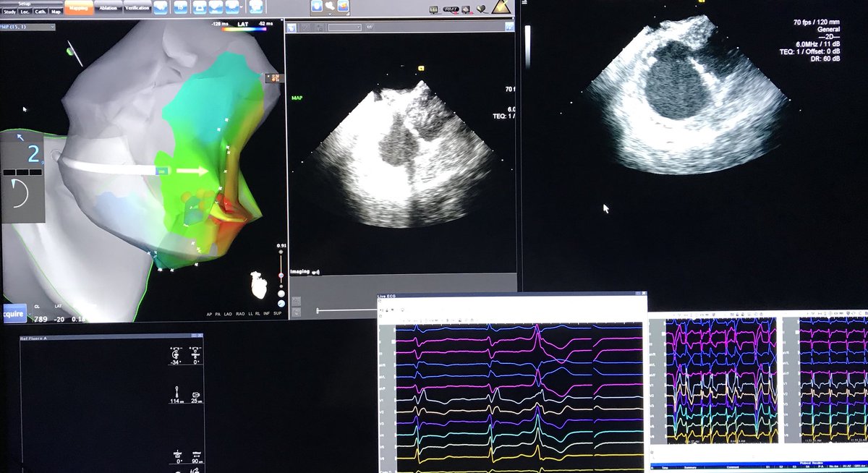Click the blue catheter tool icon beside Verification
The image size is (868, 473).
point(161,8)
